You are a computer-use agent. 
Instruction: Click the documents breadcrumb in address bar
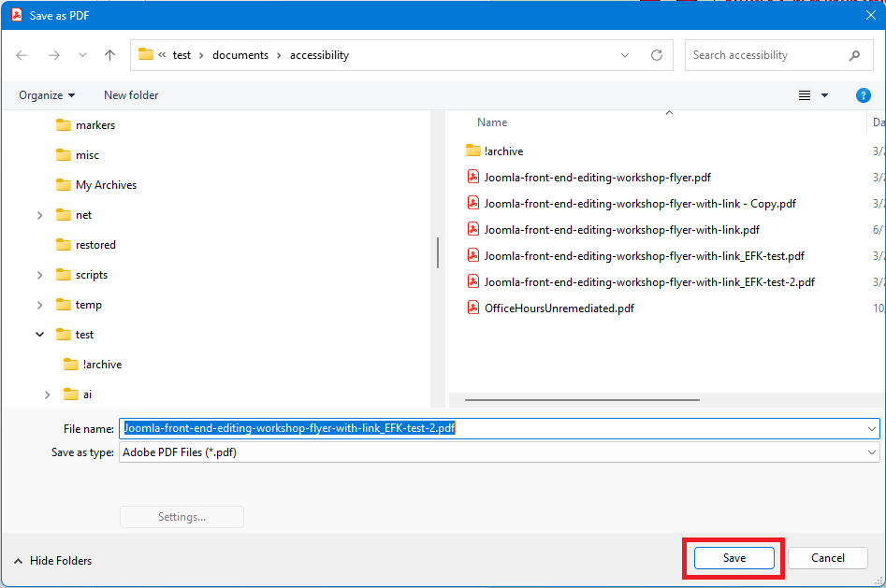coord(240,55)
